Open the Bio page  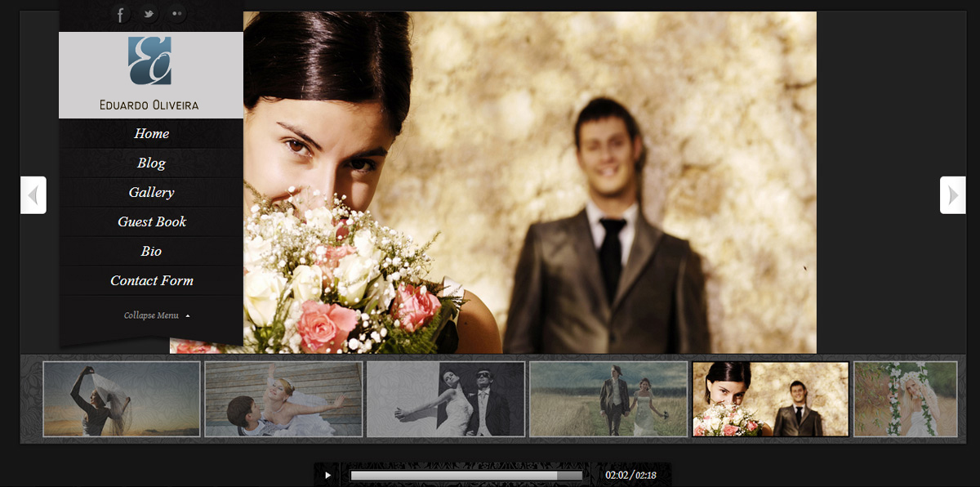(151, 251)
